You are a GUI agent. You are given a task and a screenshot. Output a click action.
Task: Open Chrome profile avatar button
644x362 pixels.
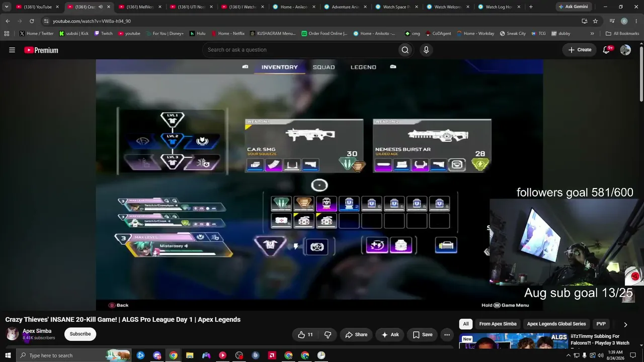(624, 21)
